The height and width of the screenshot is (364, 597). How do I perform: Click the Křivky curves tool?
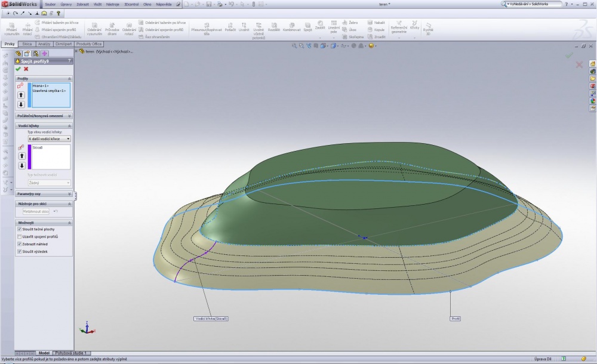coord(415,26)
